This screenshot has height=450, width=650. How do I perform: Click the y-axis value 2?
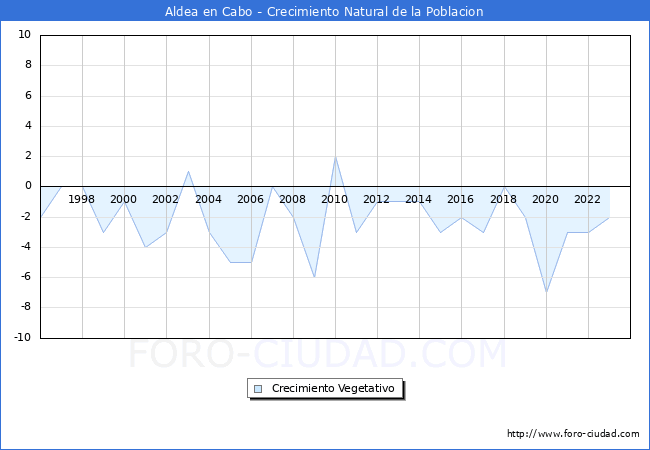click(28, 156)
